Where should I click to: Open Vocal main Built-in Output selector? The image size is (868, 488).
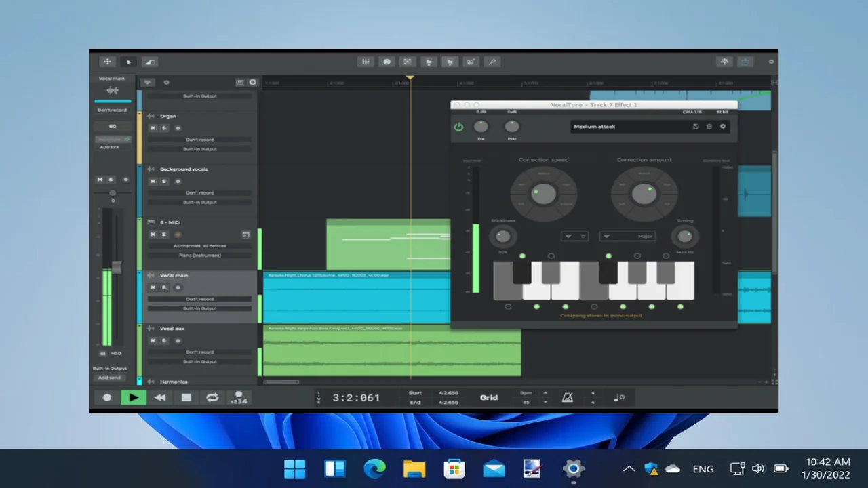pyautogui.click(x=200, y=308)
